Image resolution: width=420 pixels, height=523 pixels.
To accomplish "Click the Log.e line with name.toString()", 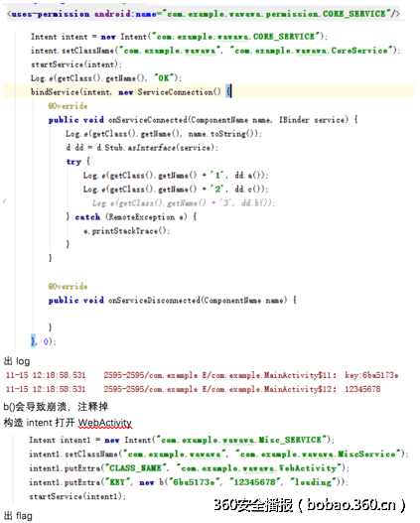I will [x=164, y=134].
